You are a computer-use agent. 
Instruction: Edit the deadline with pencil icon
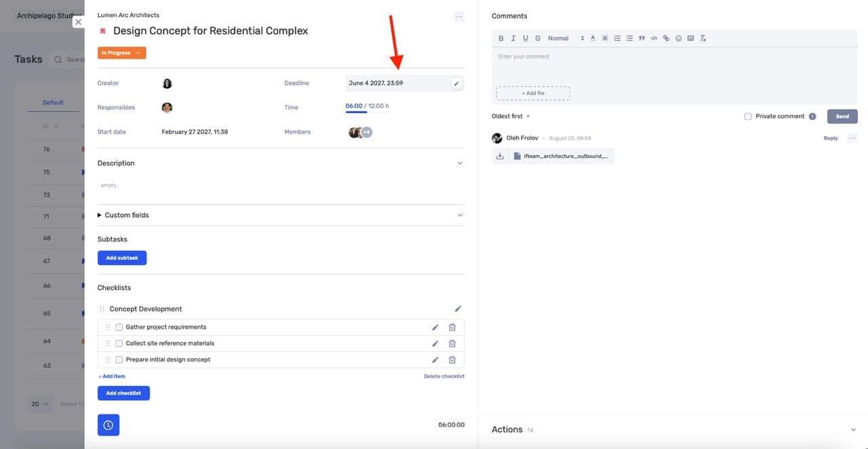coord(456,83)
